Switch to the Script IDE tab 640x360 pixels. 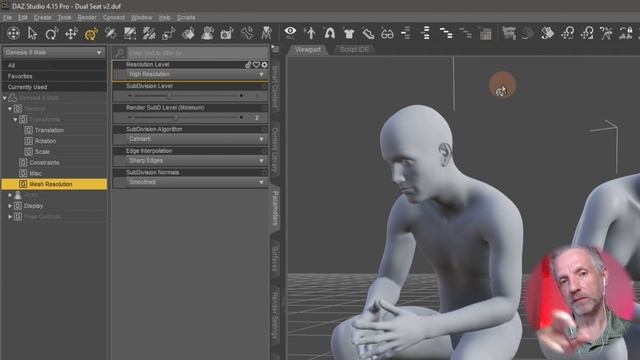pos(354,49)
